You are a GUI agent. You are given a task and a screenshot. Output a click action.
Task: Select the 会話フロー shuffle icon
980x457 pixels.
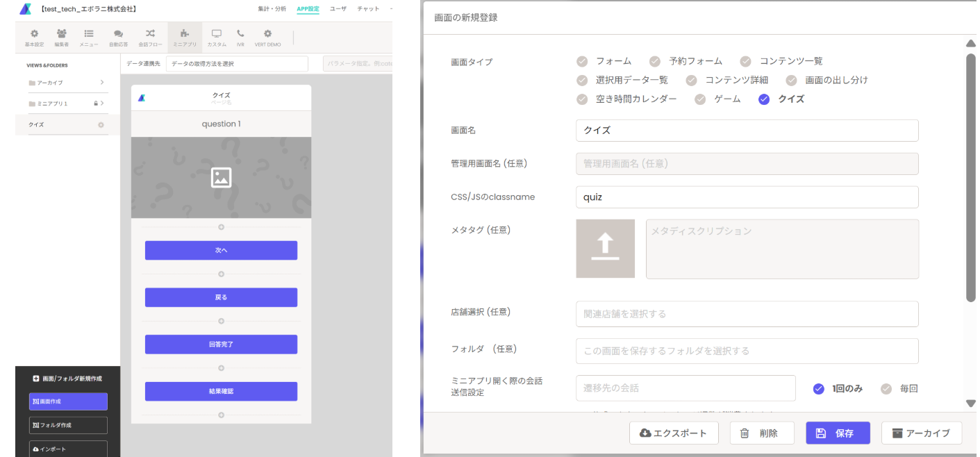pyautogui.click(x=150, y=33)
